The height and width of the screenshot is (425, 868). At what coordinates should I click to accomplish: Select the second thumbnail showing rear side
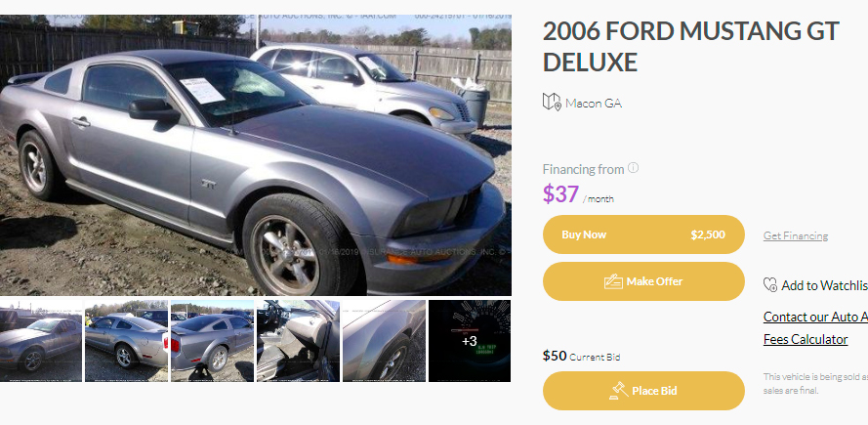point(126,341)
